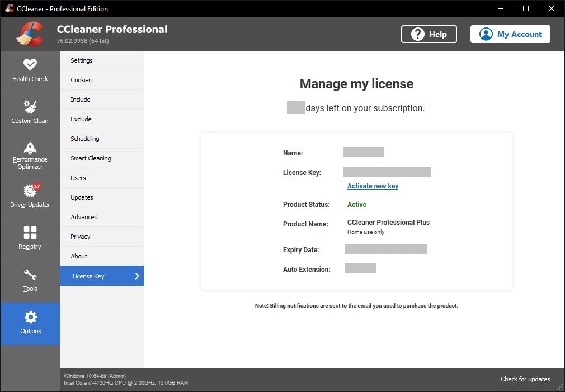Open the About page
This screenshot has height=392, width=565.
[79, 256]
